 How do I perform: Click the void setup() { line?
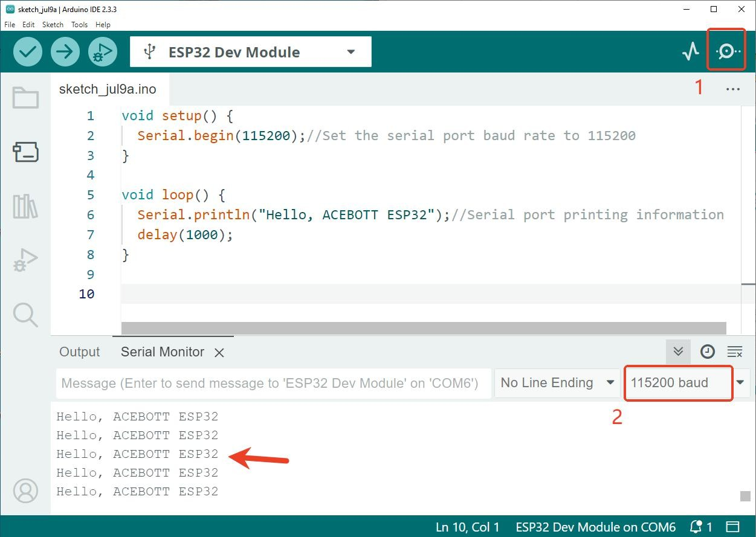coord(177,115)
